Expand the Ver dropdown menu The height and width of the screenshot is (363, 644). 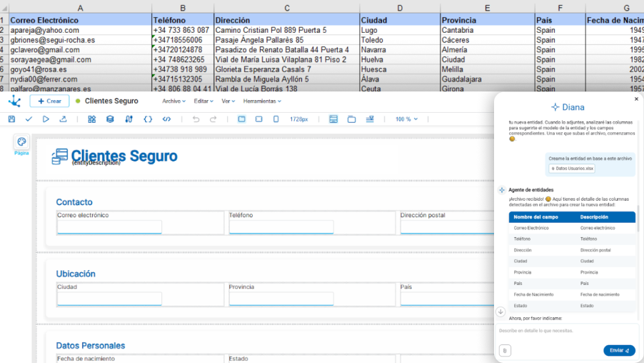coord(228,101)
